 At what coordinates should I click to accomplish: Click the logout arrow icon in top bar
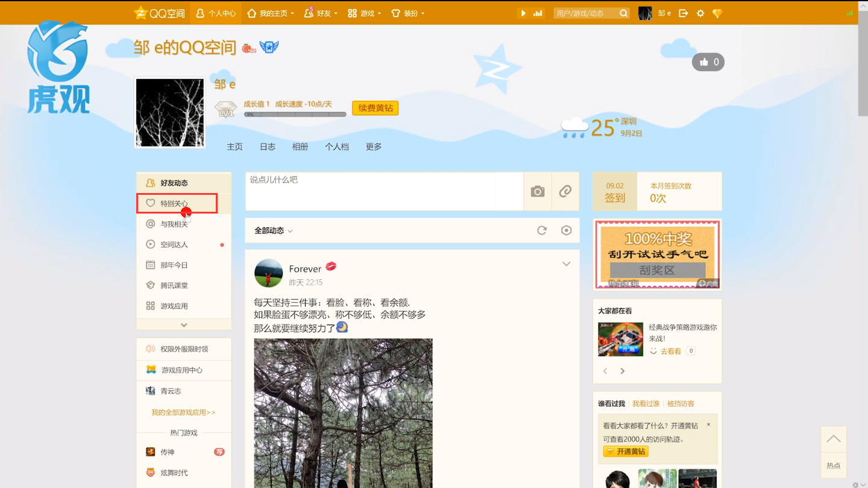pyautogui.click(x=683, y=13)
